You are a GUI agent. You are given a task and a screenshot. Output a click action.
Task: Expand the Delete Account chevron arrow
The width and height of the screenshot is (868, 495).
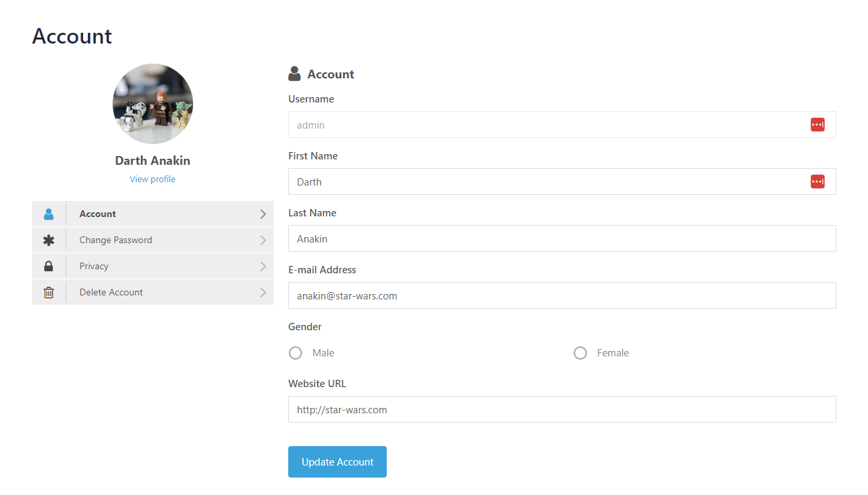pyautogui.click(x=263, y=293)
